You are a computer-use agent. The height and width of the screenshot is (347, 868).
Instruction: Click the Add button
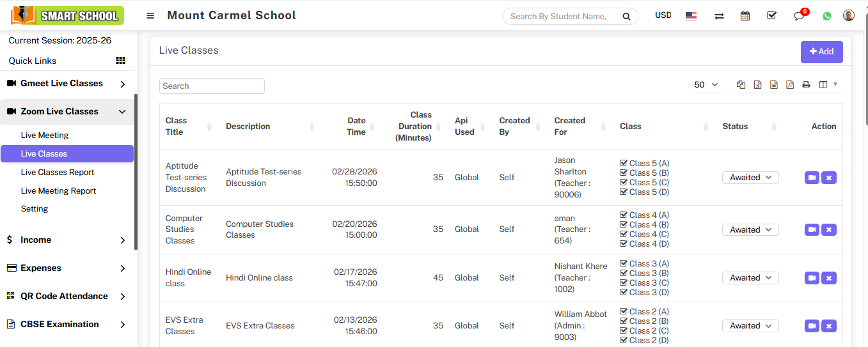(x=821, y=52)
